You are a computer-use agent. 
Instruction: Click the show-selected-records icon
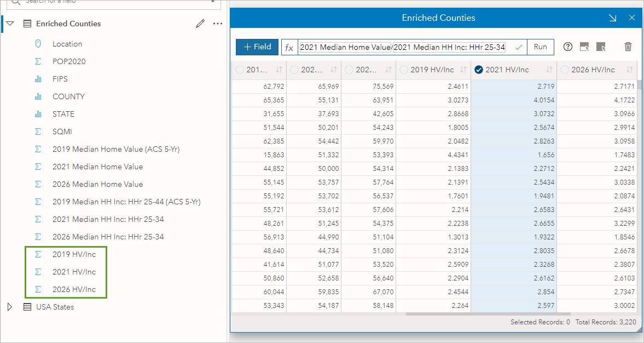pyautogui.click(x=584, y=47)
